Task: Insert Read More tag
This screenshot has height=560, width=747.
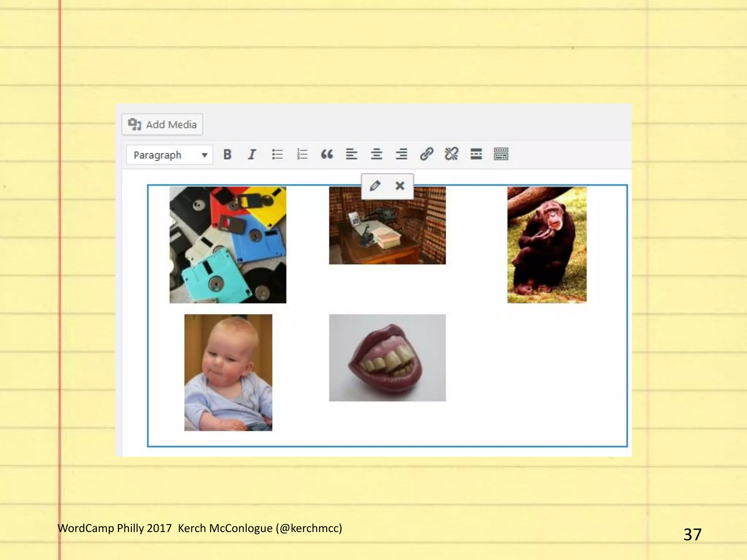Action: point(476,155)
